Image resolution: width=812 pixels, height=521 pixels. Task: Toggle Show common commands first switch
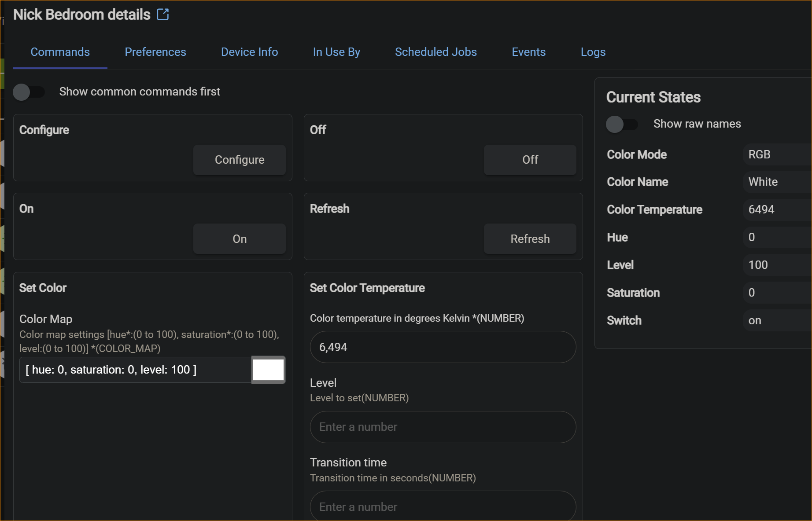(x=29, y=92)
